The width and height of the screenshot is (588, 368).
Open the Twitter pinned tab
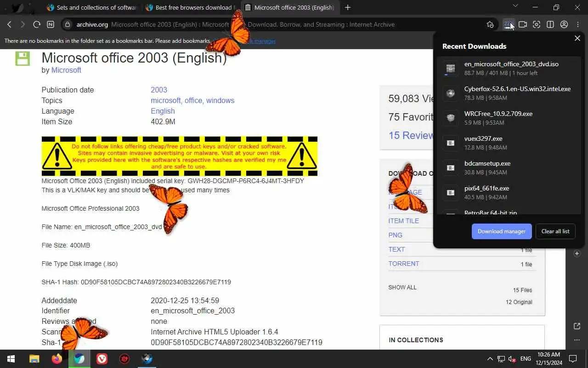[17, 7]
